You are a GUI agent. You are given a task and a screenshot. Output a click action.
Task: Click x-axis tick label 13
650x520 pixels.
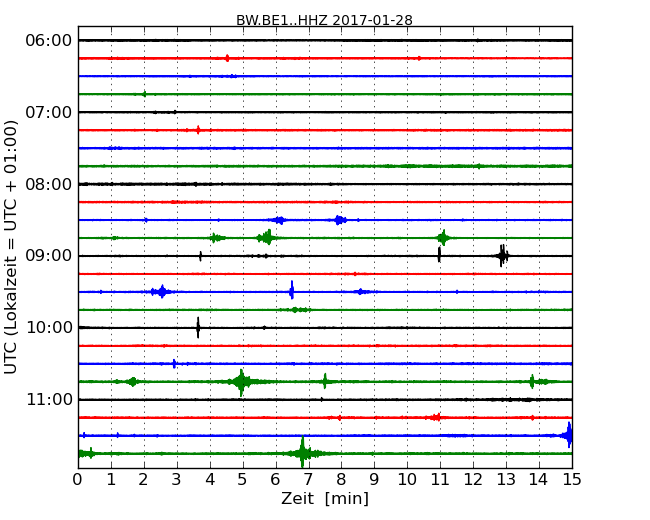coord(506,480)
